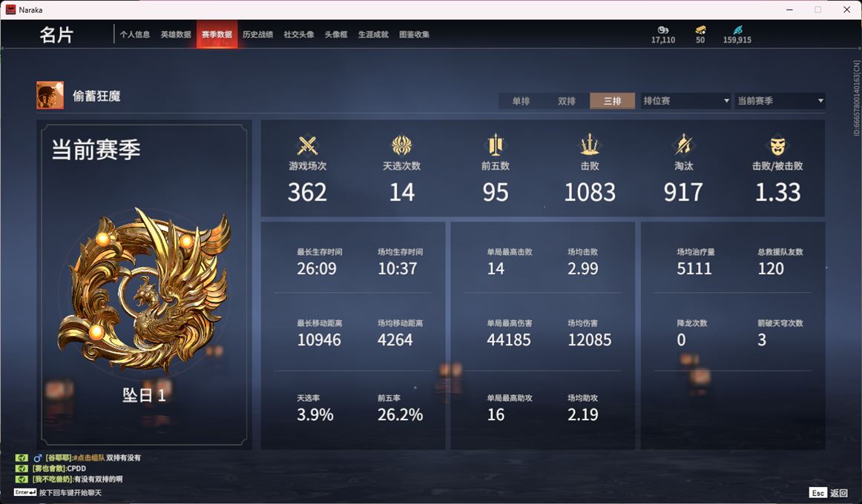Click the gold coin currency icon
Screen dimensions: 862x504
click(663, 30)
